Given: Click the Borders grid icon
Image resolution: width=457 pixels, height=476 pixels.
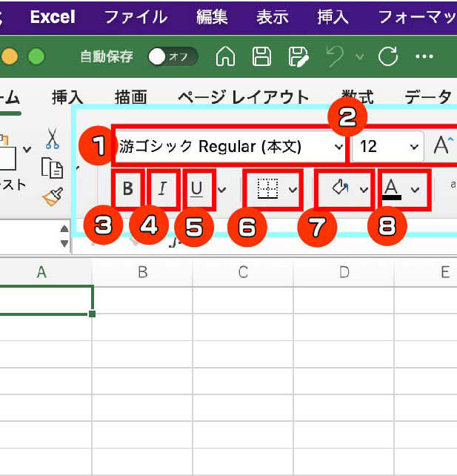Looking at the screenshot, I should click(x=267, y=189).
